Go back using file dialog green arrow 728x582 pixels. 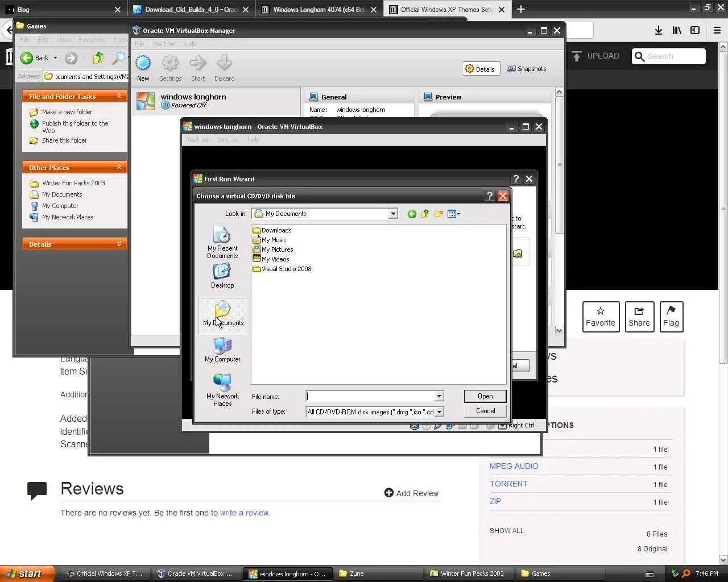tap(412, 214)
